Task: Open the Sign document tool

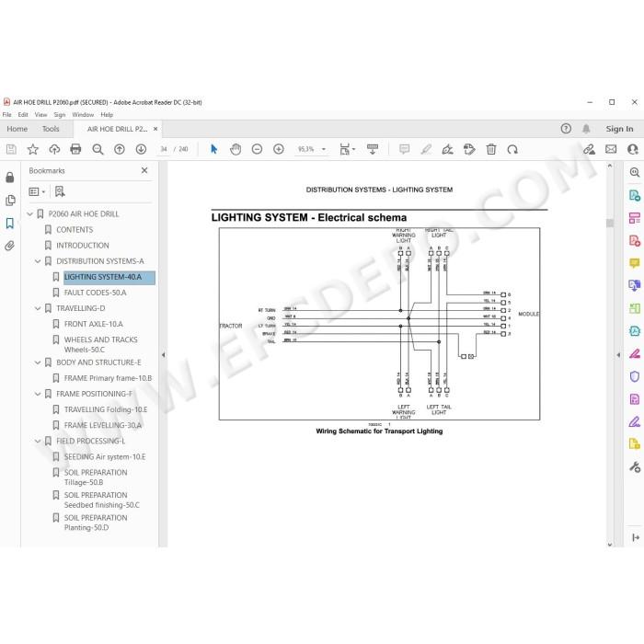Action: coord(447,149)
